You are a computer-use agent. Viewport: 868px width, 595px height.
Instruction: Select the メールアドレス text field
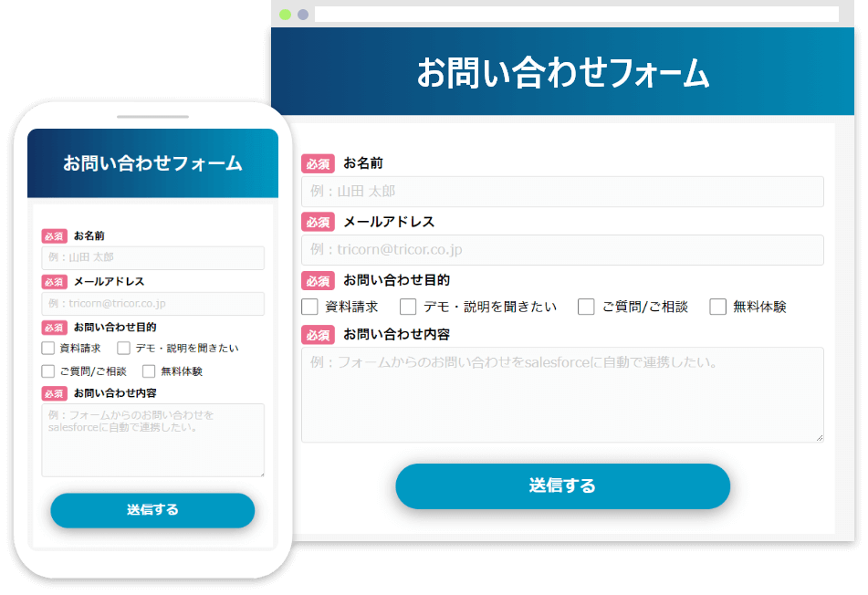click(562, 250)
